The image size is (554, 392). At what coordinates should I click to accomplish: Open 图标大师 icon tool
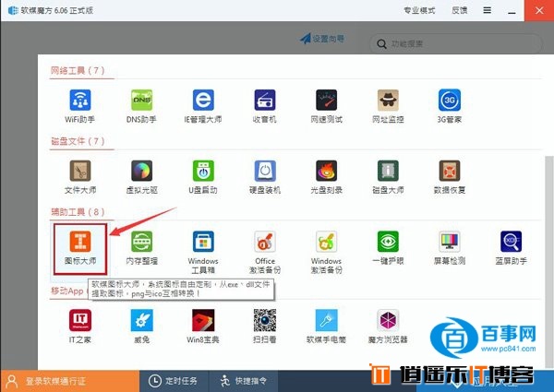[x=80, y=248]
